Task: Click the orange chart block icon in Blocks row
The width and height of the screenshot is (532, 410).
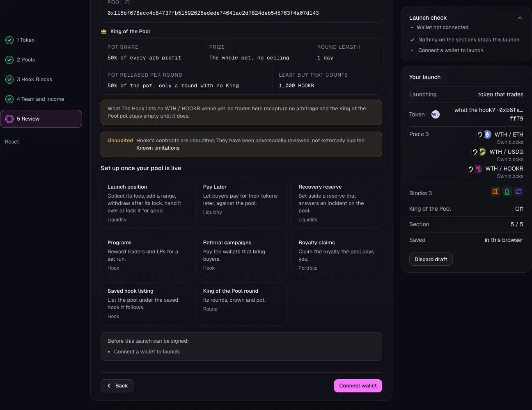Action: pyautogui.click(x=495, y=191)
